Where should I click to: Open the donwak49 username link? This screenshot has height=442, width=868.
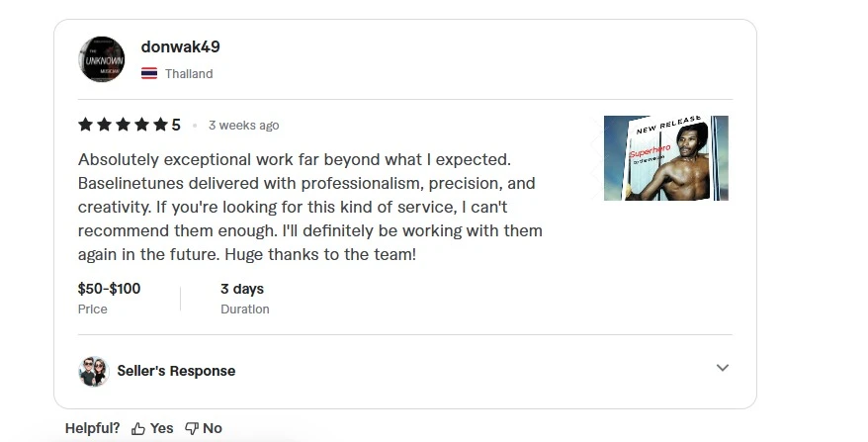(180, 46)
